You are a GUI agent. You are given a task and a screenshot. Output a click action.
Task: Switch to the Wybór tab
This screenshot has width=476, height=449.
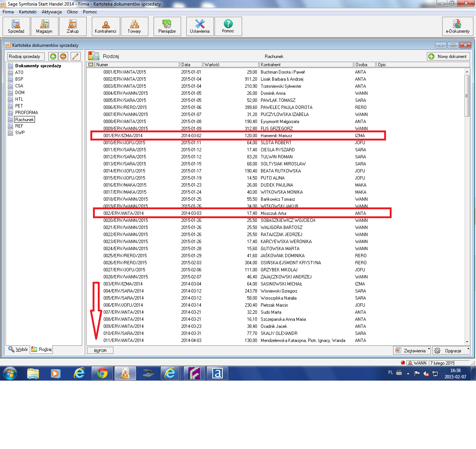(19, 349)
